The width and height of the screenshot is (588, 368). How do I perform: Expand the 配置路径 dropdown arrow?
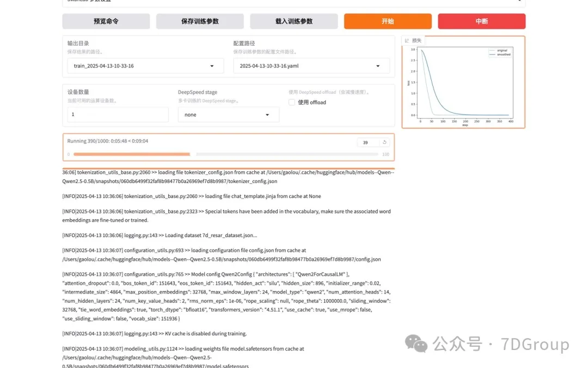(378, 66)
